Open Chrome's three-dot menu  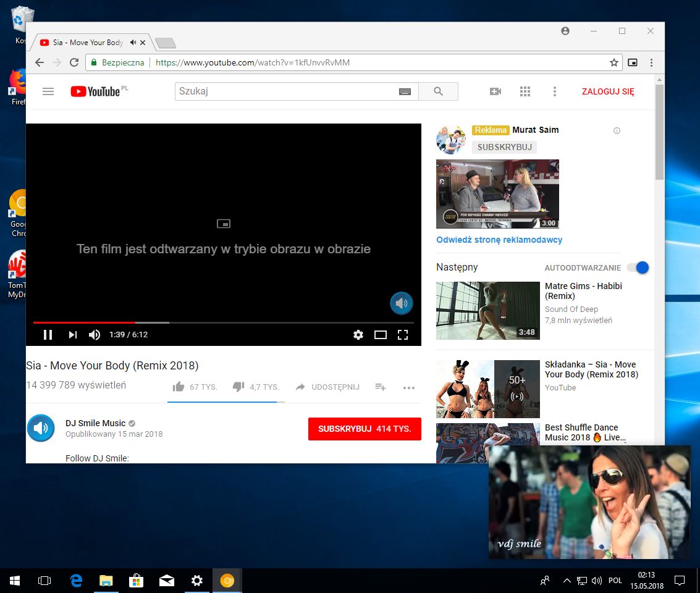click(651, 62)
